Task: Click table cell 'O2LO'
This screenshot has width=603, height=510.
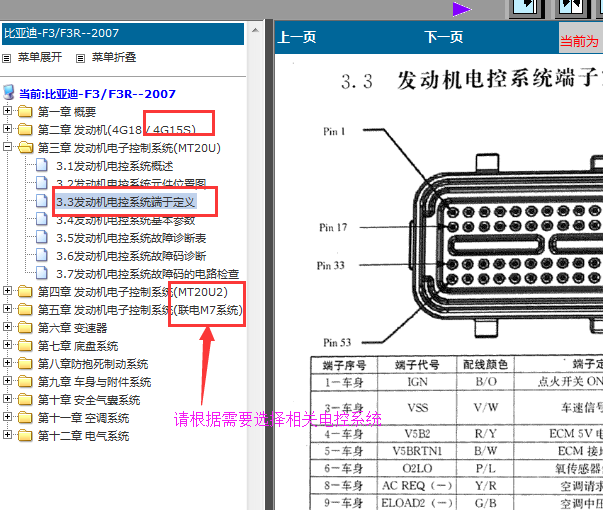Action: (417, 468)
